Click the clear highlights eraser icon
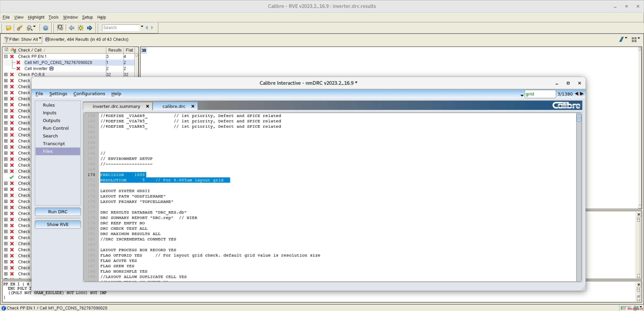This screenshot has width=644, height=311. 20,28
